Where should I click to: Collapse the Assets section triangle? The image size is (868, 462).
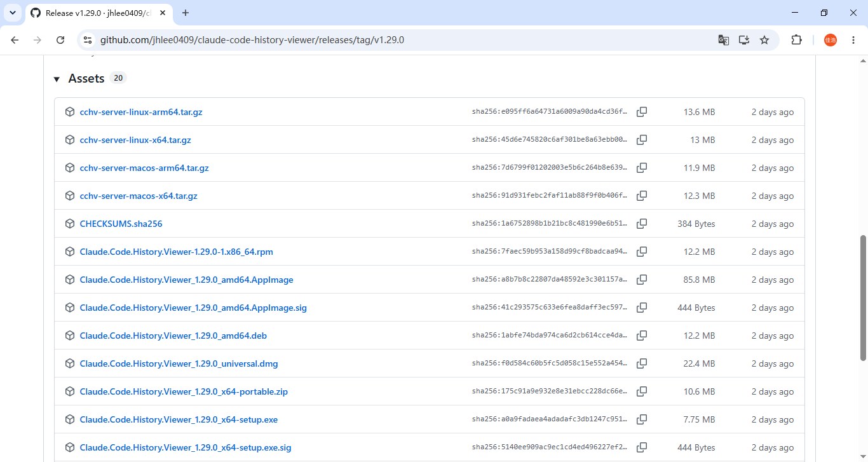click(x=57, y=79)
